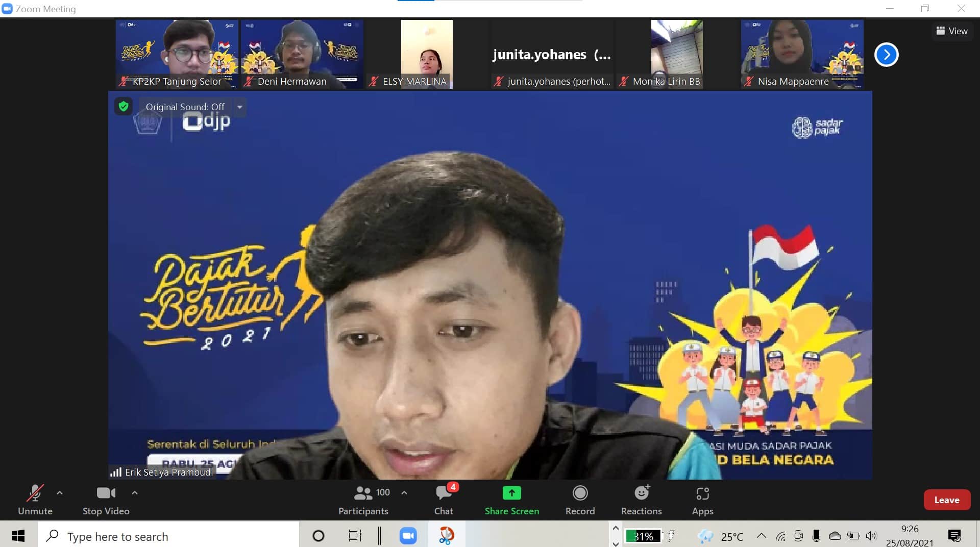The width and height of the screenshot is (980, 547).
Task: Expand video options arrow beside Stop Video
Action: click(x=135, y=493)
